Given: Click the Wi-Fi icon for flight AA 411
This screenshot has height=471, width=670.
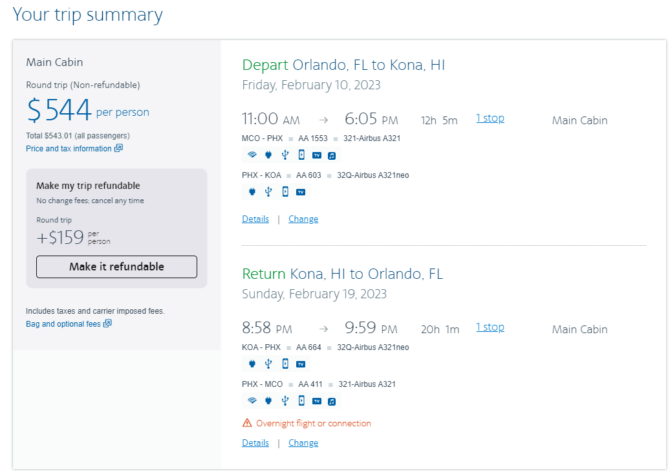Looking at the screenshot, I should (x=252, y=400).
